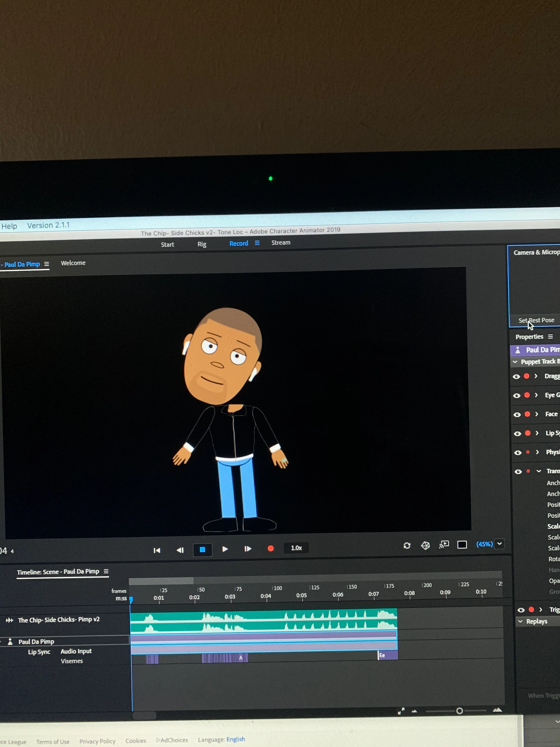Open the Privacy Policy link in the browser
560x747 pixels.
[x=98, y=741]
